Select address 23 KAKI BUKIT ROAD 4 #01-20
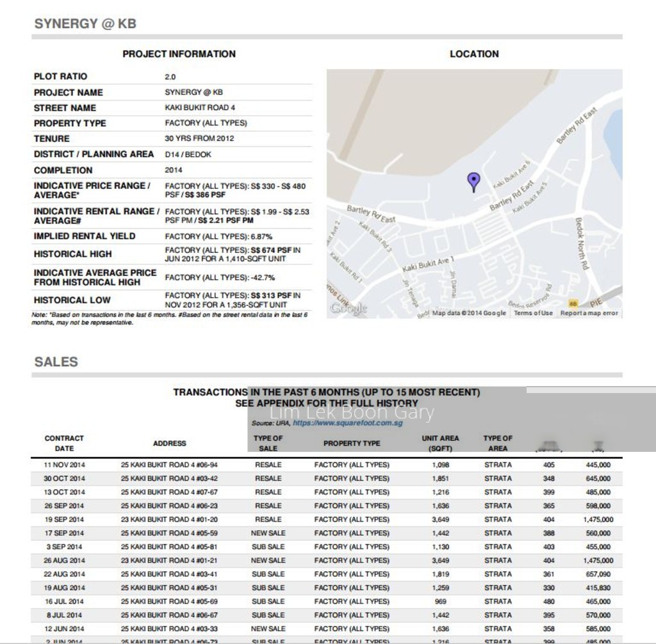 point(169,519)
